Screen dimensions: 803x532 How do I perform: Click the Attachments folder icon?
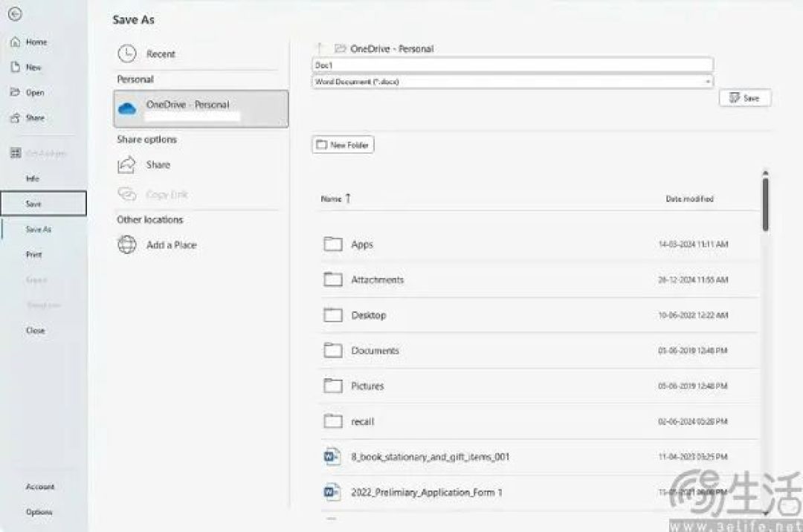point(333,279)
